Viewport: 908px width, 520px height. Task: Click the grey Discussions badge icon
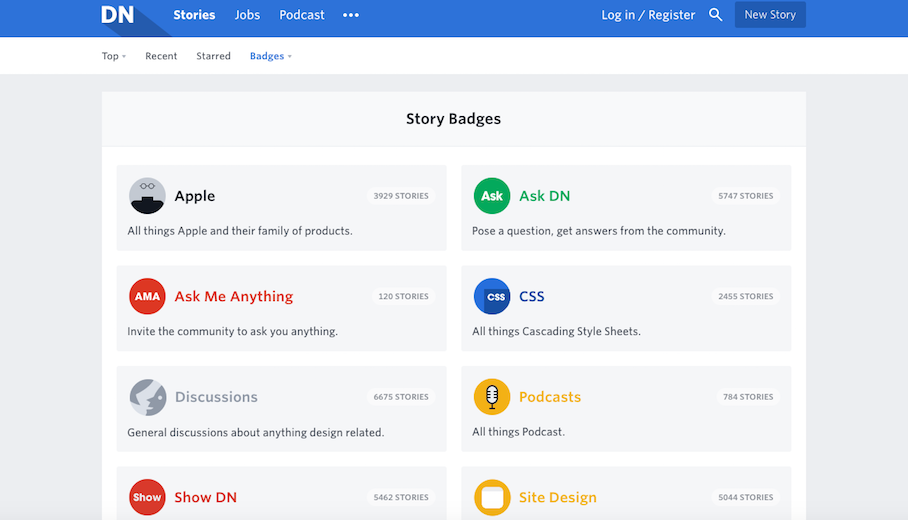coord(147,397)
